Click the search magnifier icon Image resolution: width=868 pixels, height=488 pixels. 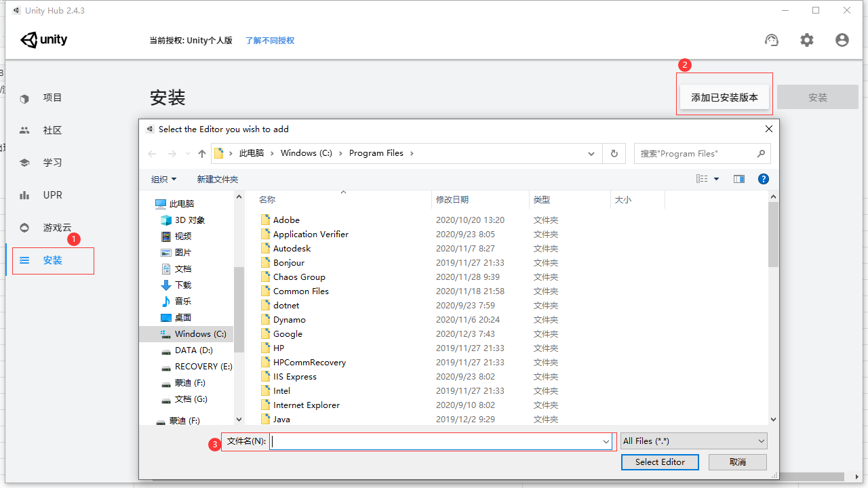[761, 154]
